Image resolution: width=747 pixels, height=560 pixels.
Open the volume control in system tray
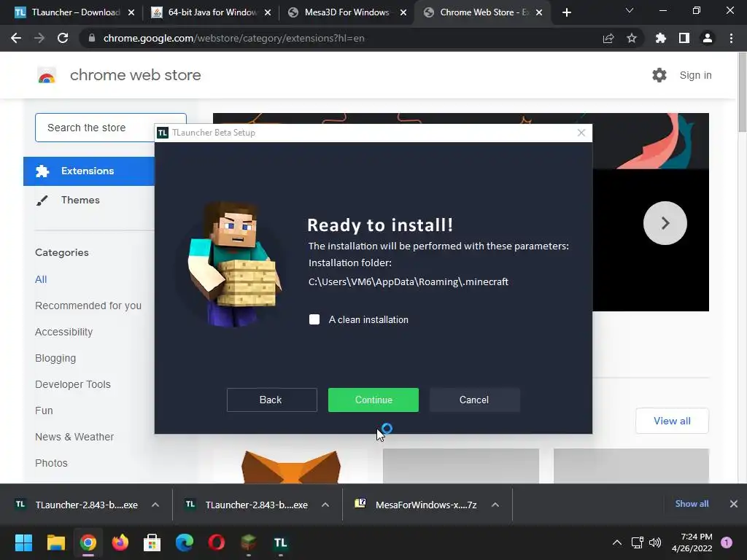coord(655,542)
